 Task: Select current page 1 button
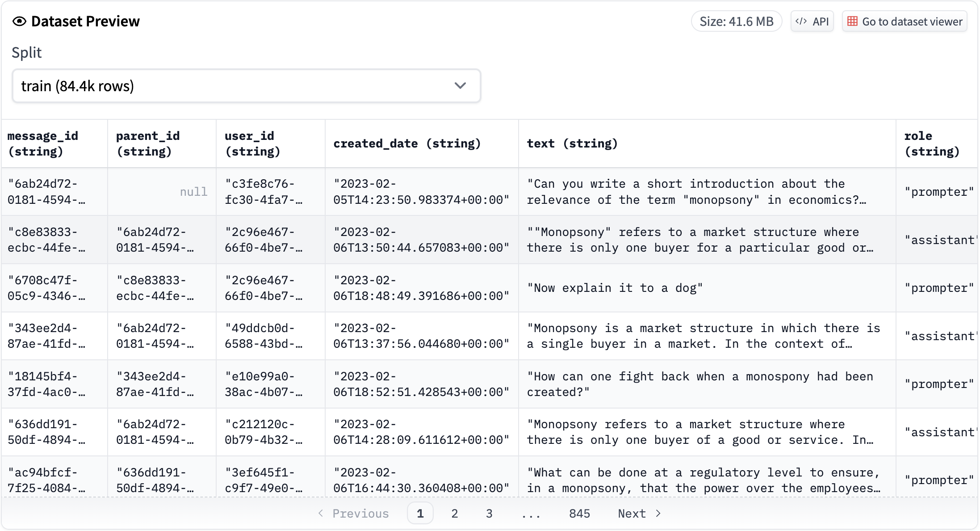tap(420, 513)
